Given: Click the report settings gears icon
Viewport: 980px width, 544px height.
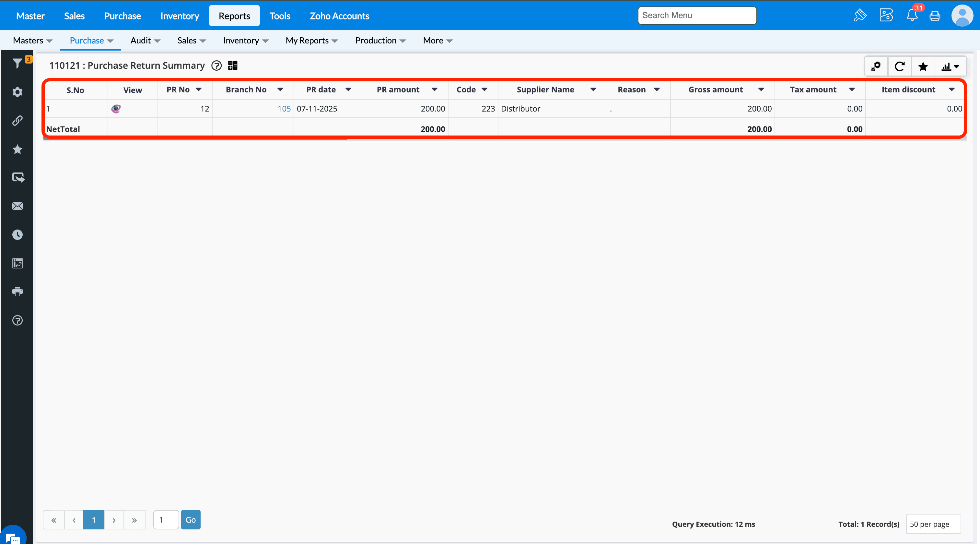Looking at the screenshot, I should pyautogui.click(x=876, y=66).
